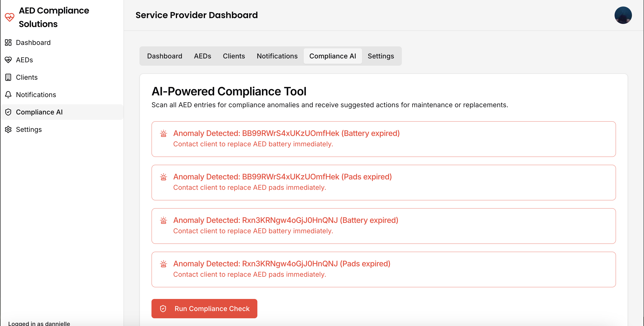This screenshot has width=644, height=326.
Task: Switch to the AEDs tab
Action: pyautogui.click(x=203, y=56)
